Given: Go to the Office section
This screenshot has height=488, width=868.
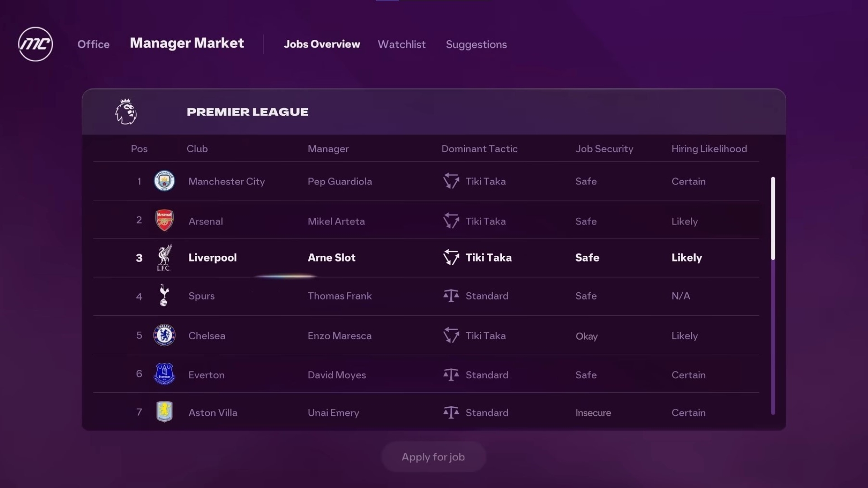Looking at the screenshot, I should pyautogui.click(x=94, y=44).
